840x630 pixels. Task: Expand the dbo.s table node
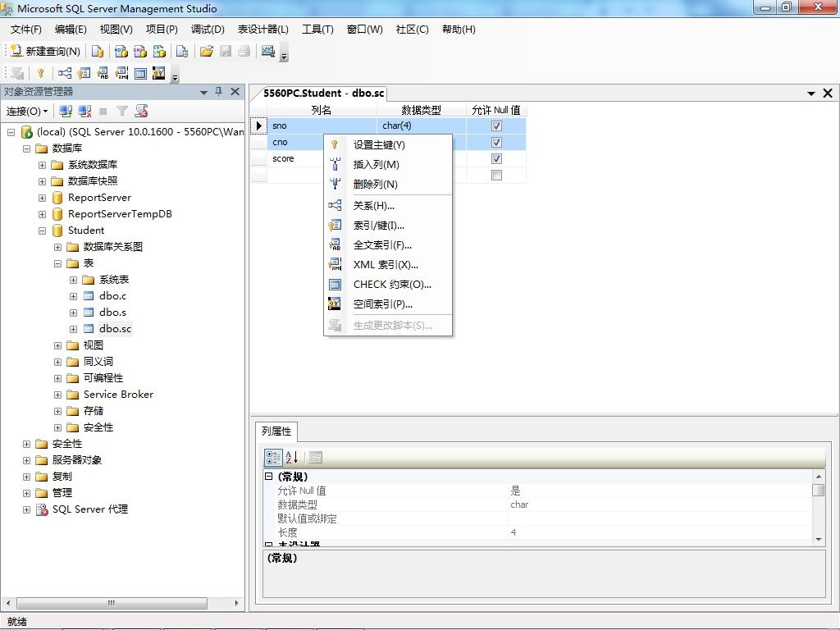73,313
